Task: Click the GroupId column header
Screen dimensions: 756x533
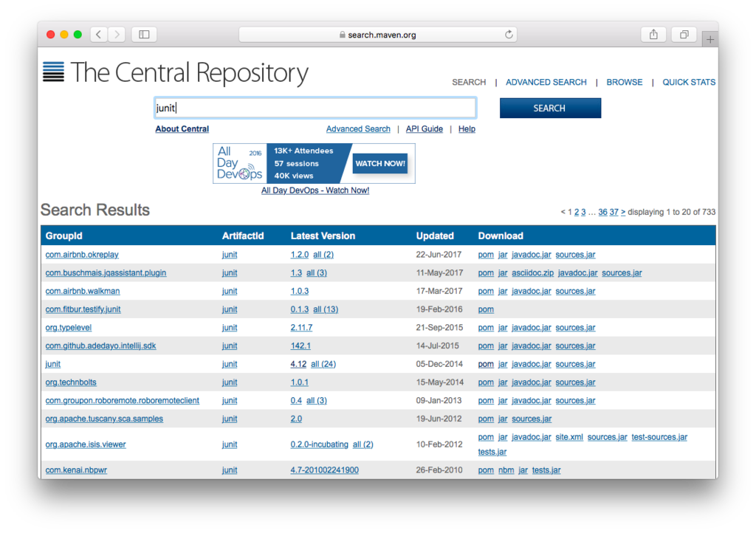Action: [63, 235]
